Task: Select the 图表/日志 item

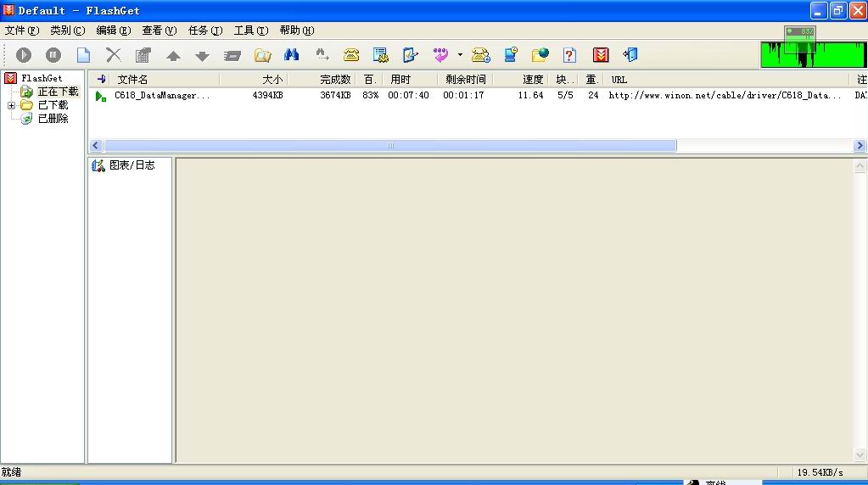Action: point(132,164)
